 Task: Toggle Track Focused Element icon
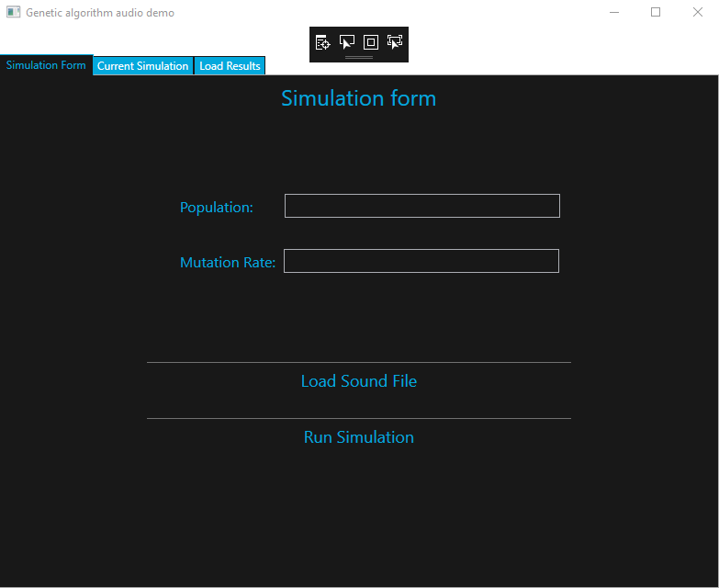[x=395, y=42]
